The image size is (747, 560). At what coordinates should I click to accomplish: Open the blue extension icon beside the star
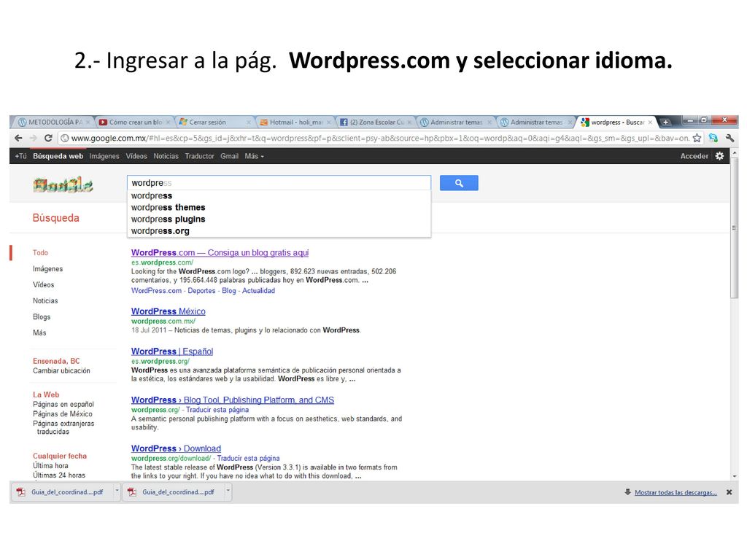(713, 138)
